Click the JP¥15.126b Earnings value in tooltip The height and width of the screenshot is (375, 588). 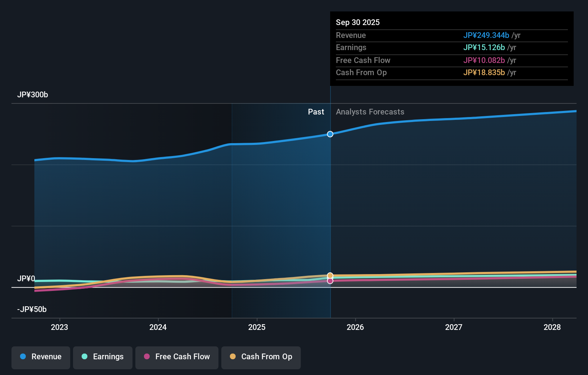pyautogui.click(x=484, y=47)
